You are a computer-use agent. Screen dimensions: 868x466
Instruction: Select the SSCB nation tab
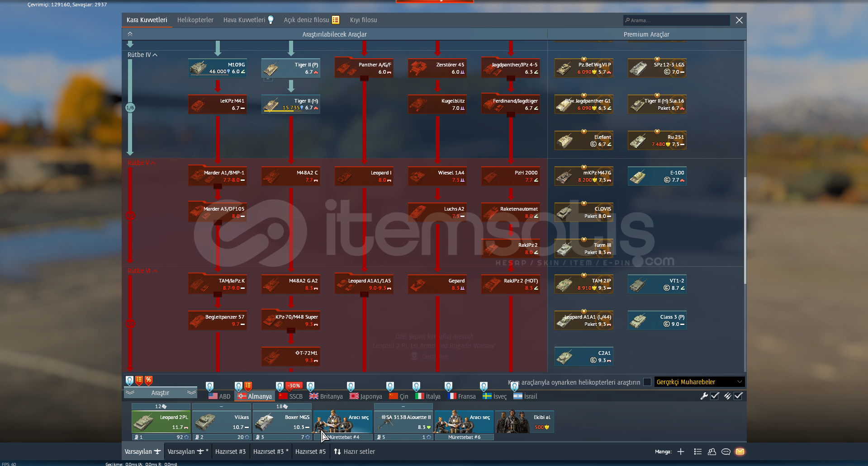point(291,396)
